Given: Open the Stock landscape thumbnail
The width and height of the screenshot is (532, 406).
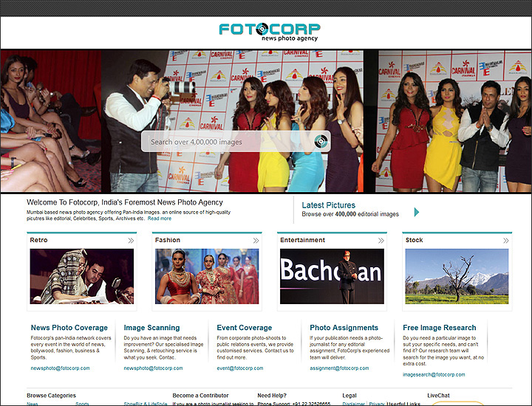Looking at the screenshot, I should pyautogui.click(x=457, y=276).
